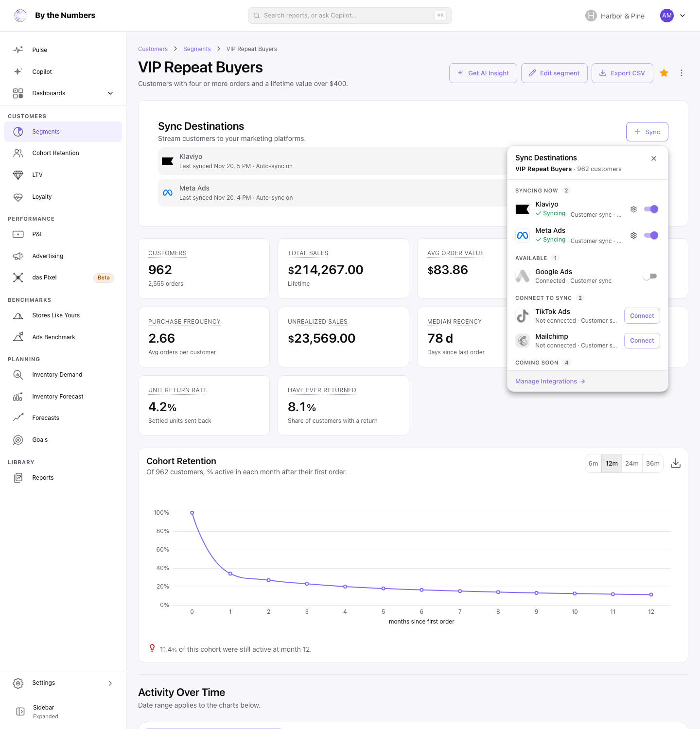Close the Sync Destinations popup

654,158
